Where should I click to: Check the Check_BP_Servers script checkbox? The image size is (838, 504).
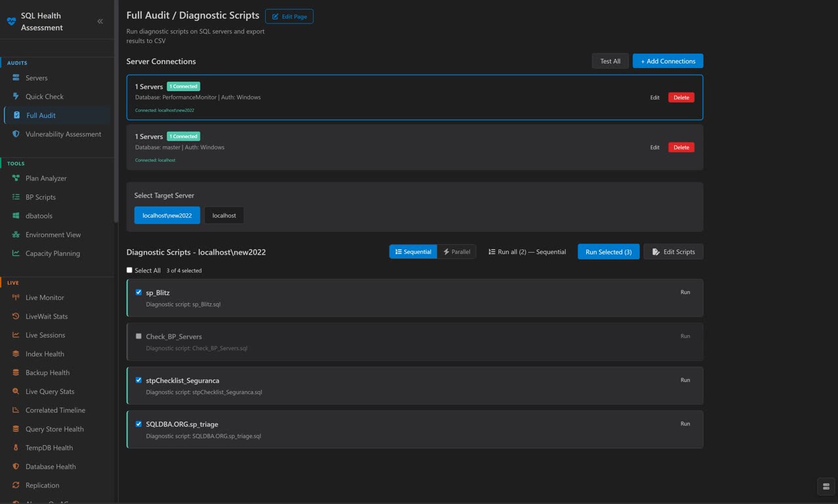pos(138,336)
